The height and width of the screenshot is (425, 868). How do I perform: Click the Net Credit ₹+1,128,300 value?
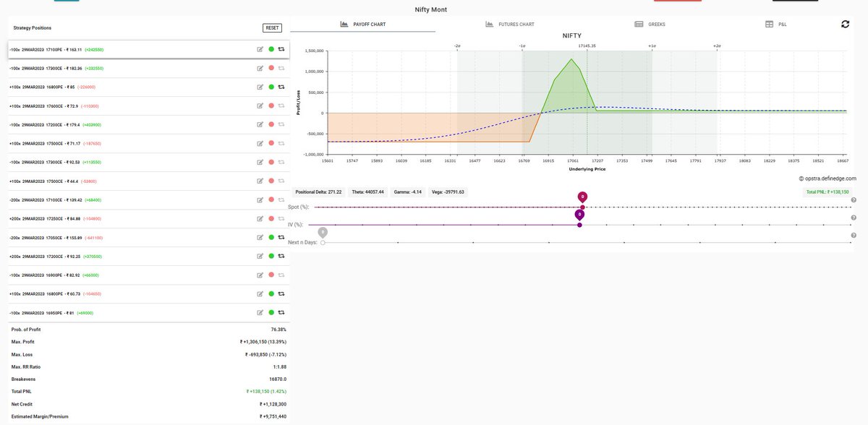pos(273,404)
